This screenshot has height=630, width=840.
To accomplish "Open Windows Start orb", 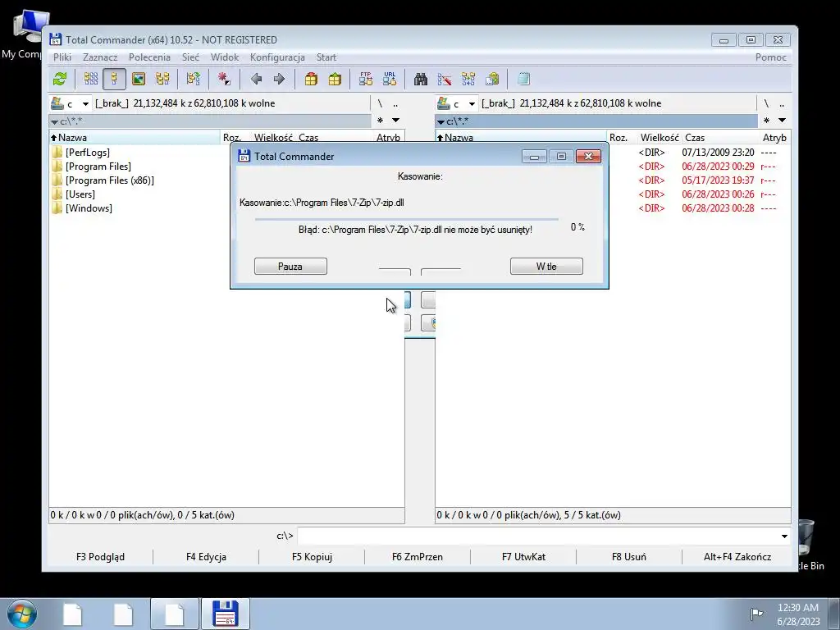I will tap(22, 614).
